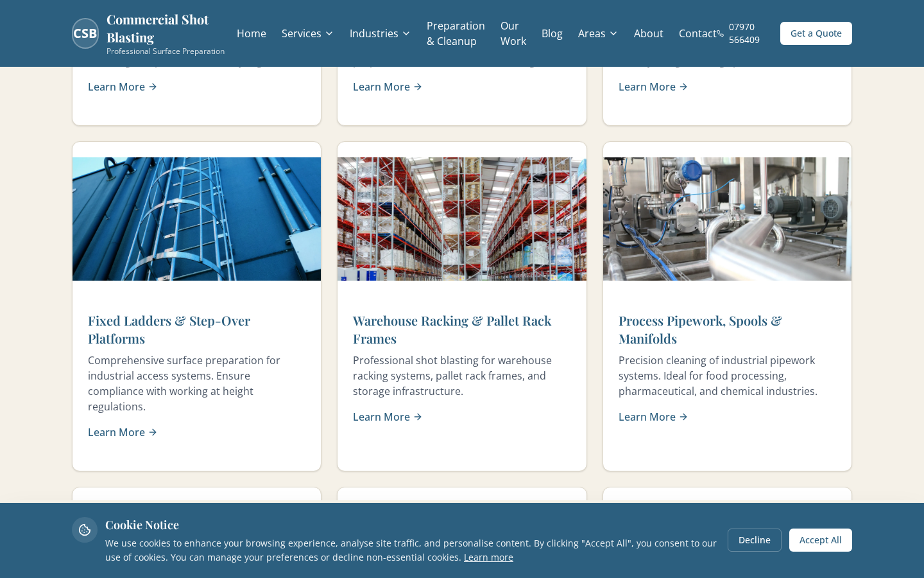Image resolution: width=924 pixels, height=578 pixels.
Task: Accept All cookies
Action: click(x=821, y=540)
